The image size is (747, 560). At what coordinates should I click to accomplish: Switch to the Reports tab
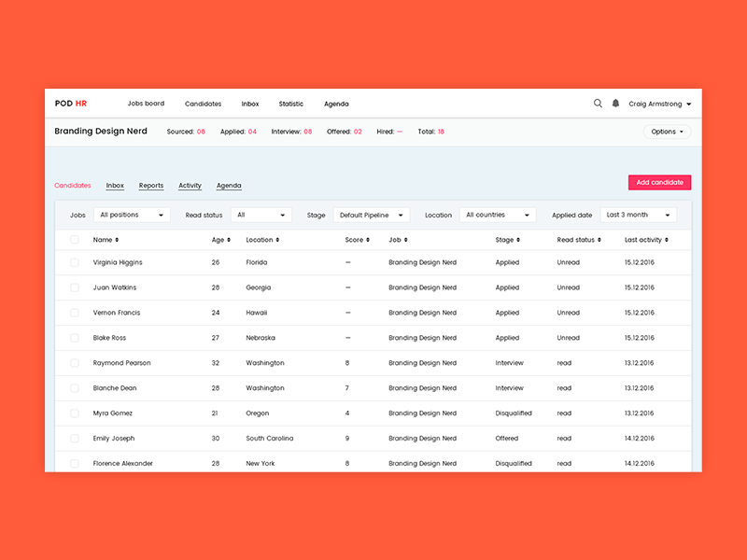(151, 186)
